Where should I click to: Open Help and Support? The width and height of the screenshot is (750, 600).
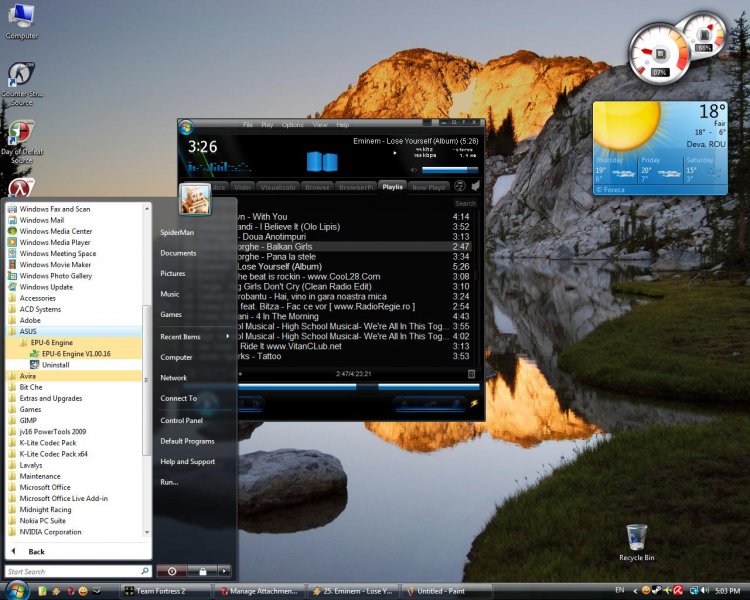(188, 461)
